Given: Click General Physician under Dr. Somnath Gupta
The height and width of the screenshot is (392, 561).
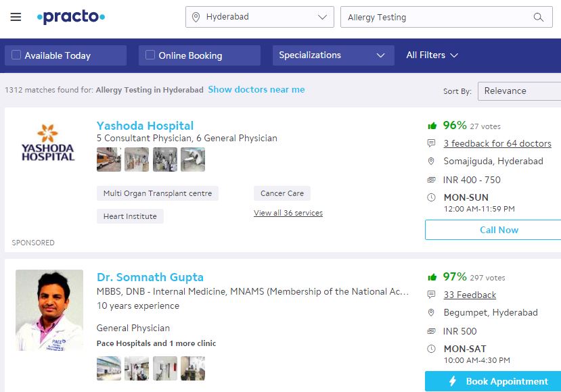Looking at the screenshot, I should 133,328.
